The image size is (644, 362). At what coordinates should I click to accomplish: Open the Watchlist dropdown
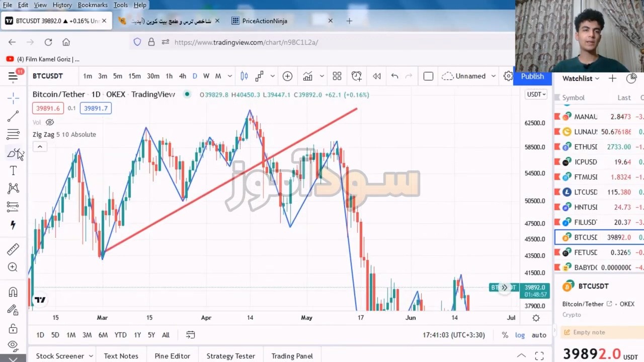coord(581,78)
